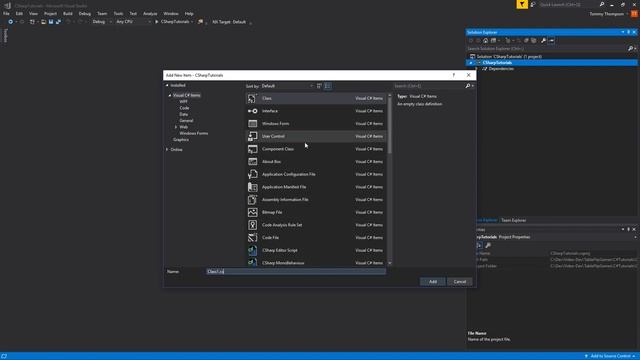Screen dimensions: 640x360
Task: Pick the Assembly Information File template
Action: click(316, 200)
